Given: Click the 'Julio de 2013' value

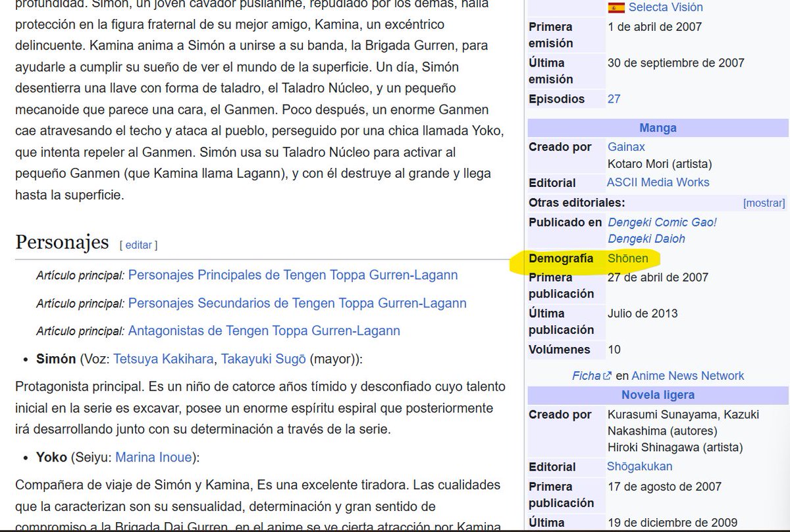Looking at the screenshot, I should (x=642, y=313).
